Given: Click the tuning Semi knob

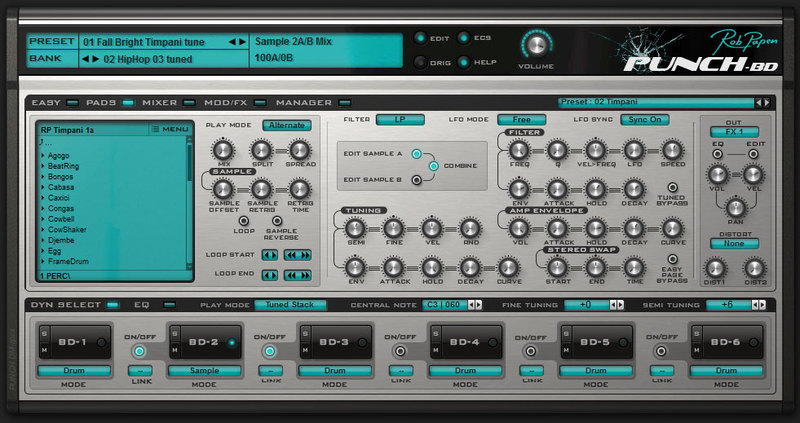Looking at the screenshot, I should click(353, 229).
